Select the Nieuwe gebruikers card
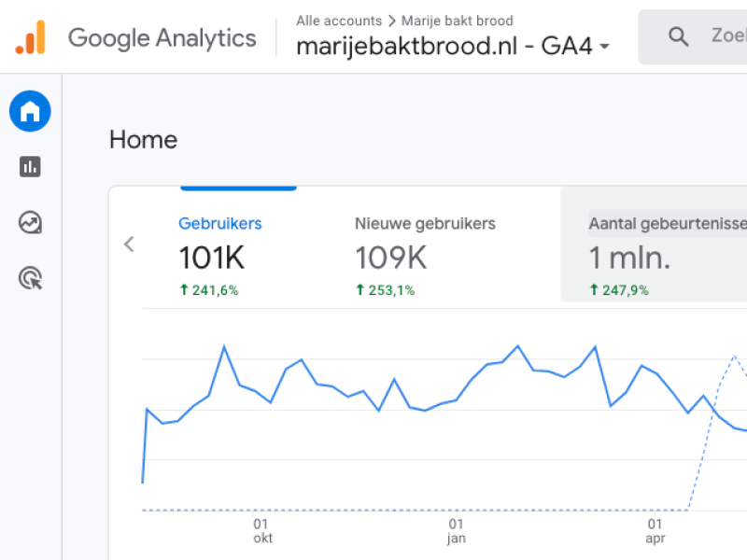 pyautogui.click(x=425, y=252)
